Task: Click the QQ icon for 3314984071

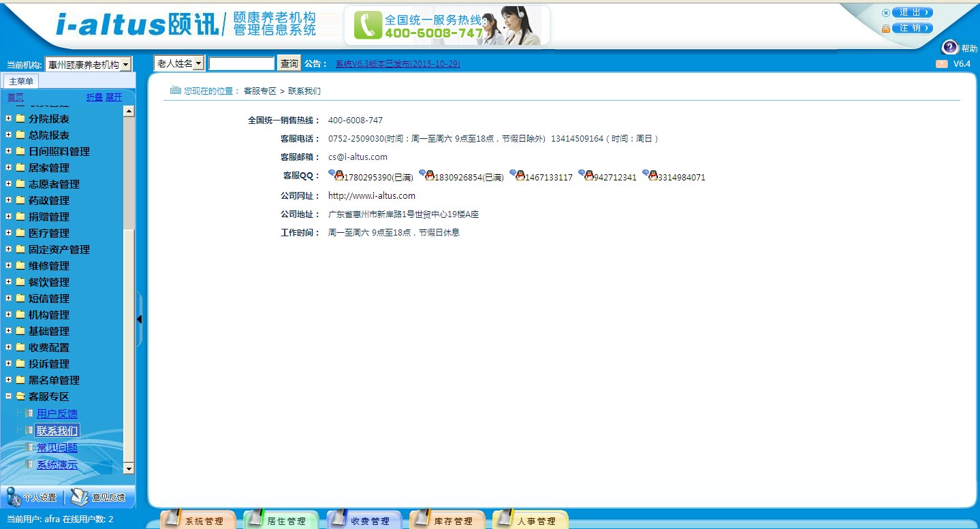Action: coord(650,176)
